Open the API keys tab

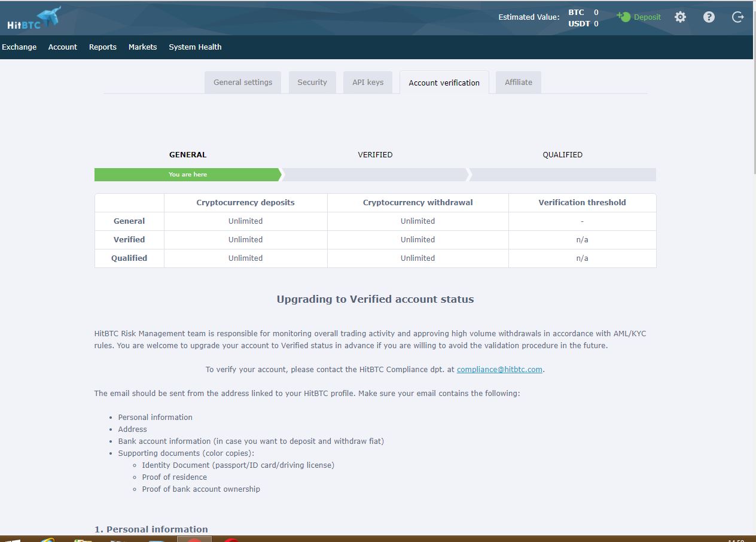tap(368, 83)
